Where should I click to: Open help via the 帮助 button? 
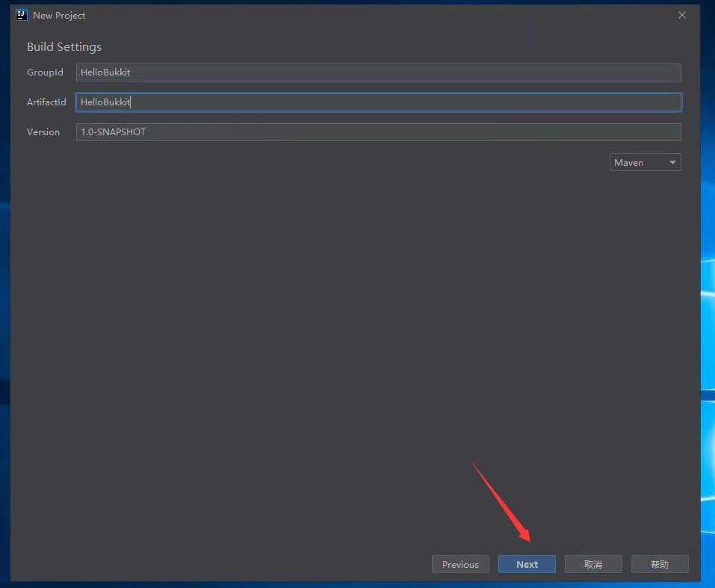click(x=659, y=564)
